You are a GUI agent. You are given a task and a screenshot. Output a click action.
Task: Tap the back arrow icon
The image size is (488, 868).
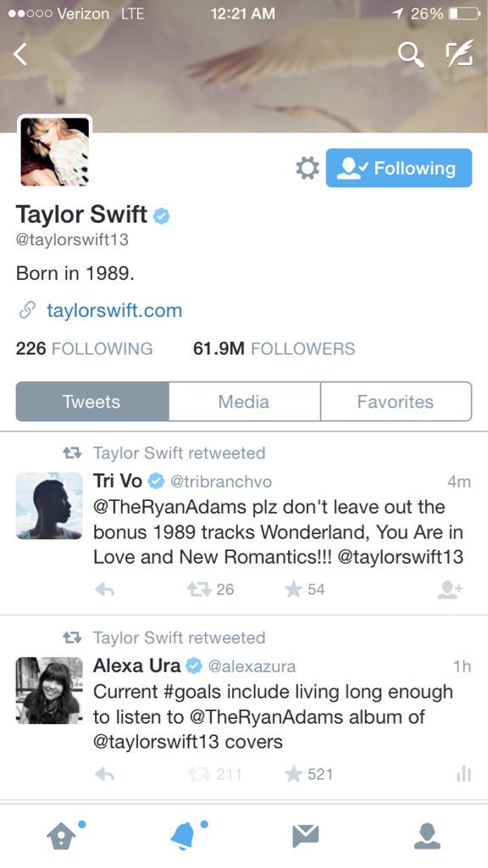point(20,54)
